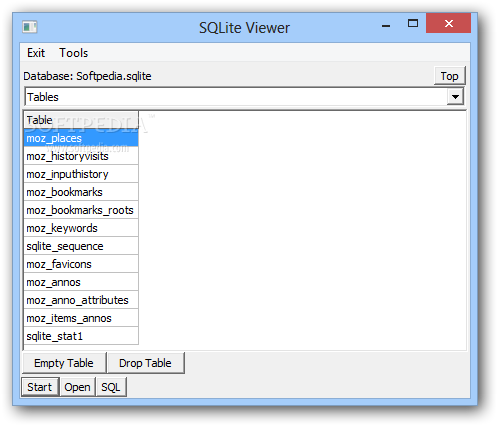Image resolution: width=498 pixels, height=426 pixels.
Task: Click the Top button
Action: click(x=449, y=76)
